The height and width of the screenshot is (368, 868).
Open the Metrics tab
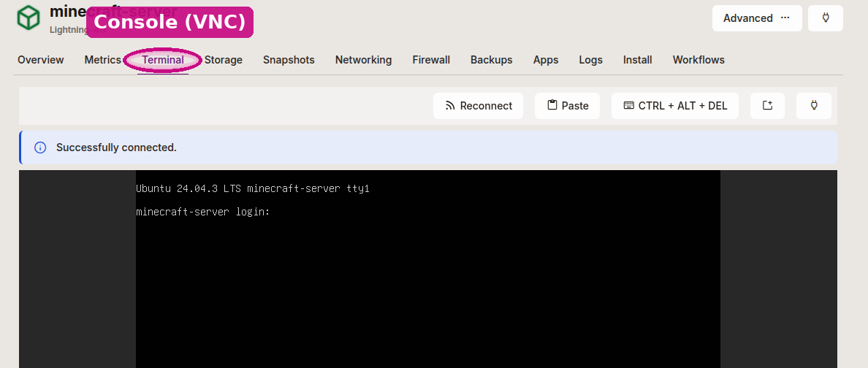(103, 60)
